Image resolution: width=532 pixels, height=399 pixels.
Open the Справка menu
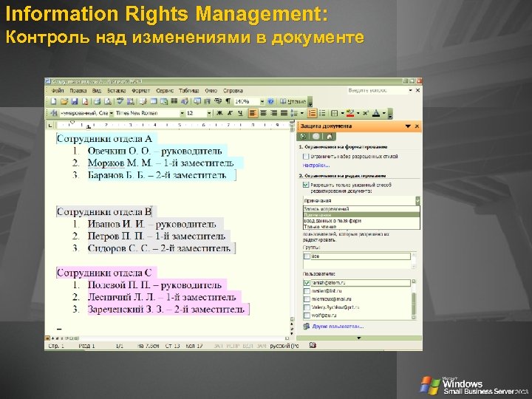pos(233,91)
